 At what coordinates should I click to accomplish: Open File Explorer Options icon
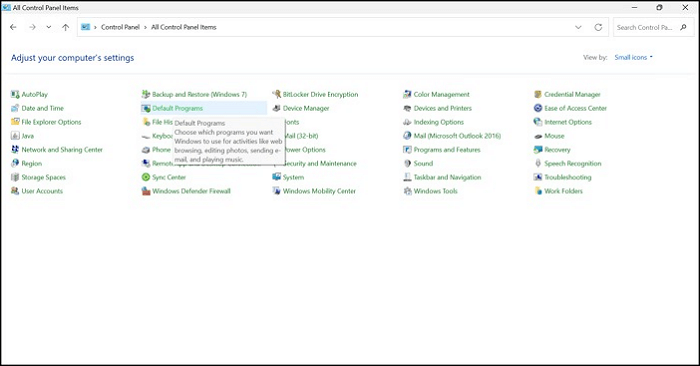click(15, 122)
